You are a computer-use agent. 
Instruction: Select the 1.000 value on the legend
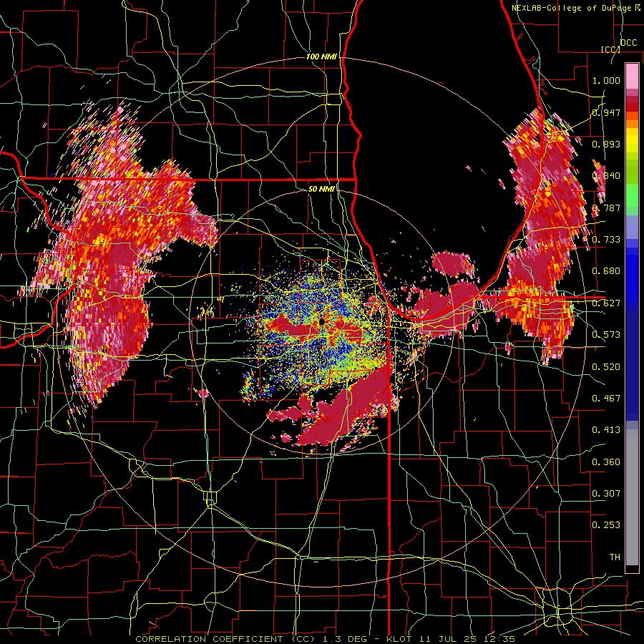(x=606, y=80)
